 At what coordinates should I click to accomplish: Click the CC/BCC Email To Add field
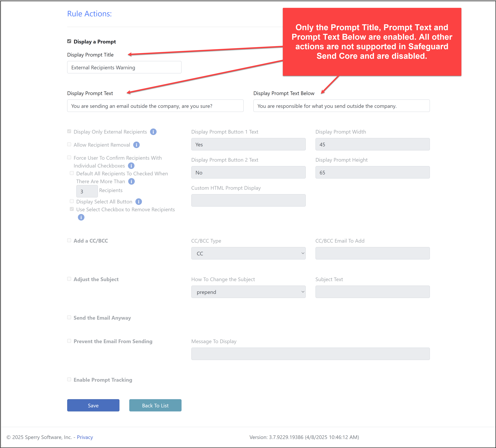pyautogui.click(x=372, y=253)
